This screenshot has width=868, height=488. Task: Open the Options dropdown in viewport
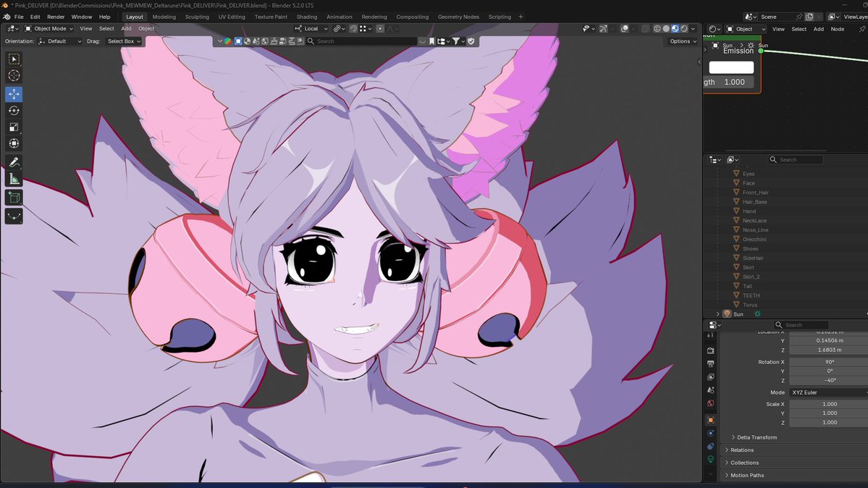683,41
